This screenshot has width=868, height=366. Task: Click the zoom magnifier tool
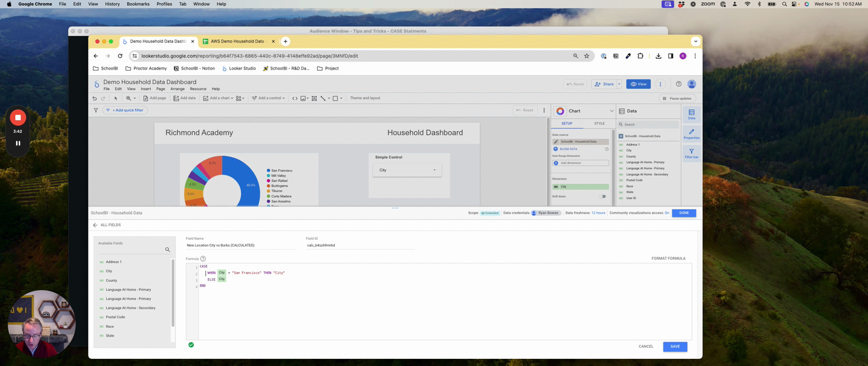click(x=129, y=98)
